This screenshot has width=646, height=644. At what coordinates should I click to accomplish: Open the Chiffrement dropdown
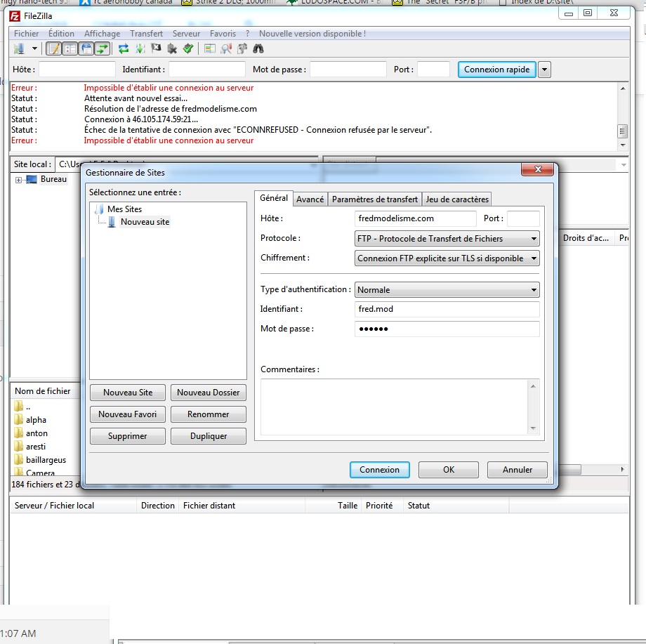pos(447,258)
